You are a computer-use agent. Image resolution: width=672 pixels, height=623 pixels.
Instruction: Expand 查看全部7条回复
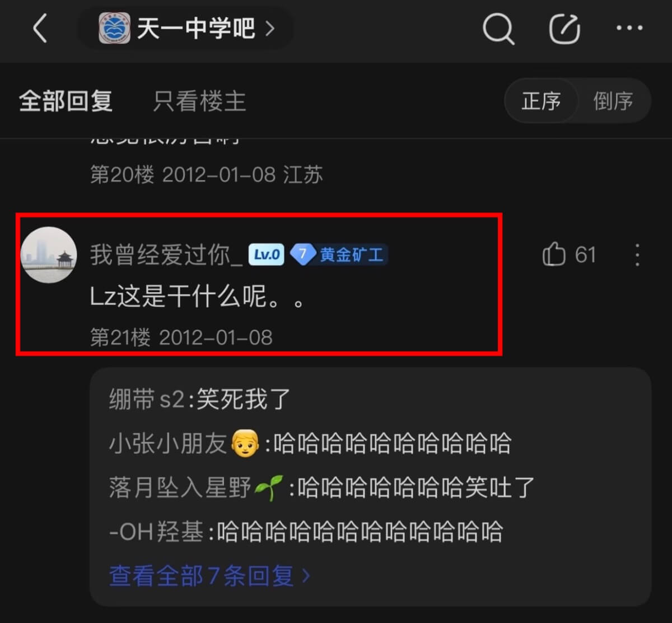coord(210,575)
